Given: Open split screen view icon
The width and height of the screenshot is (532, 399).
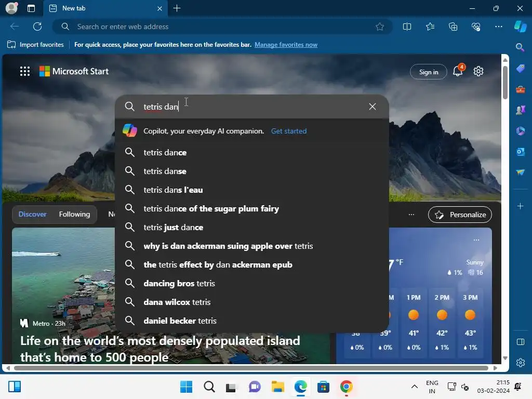Looking at the screenshot, I should 407,26.
